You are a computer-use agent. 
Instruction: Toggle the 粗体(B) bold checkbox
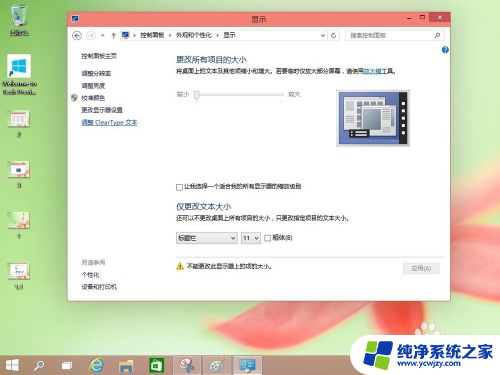(x=267, y=238)
